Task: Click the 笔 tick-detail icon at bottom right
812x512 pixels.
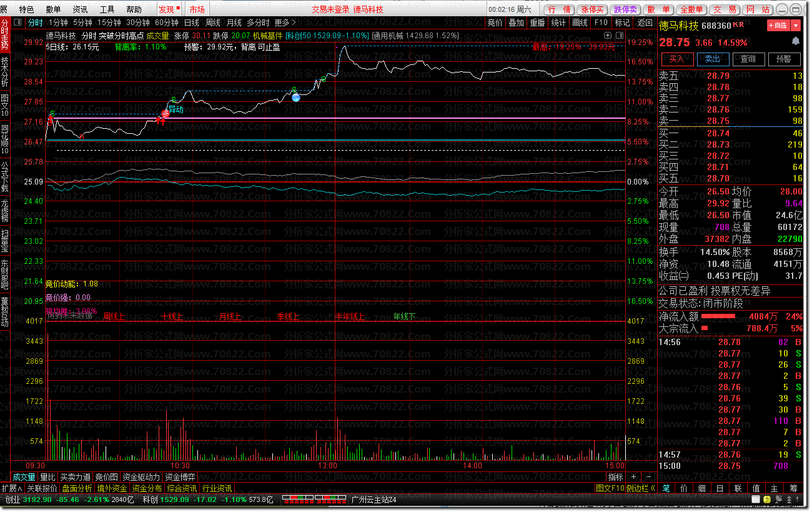Action: pos(666,488)
